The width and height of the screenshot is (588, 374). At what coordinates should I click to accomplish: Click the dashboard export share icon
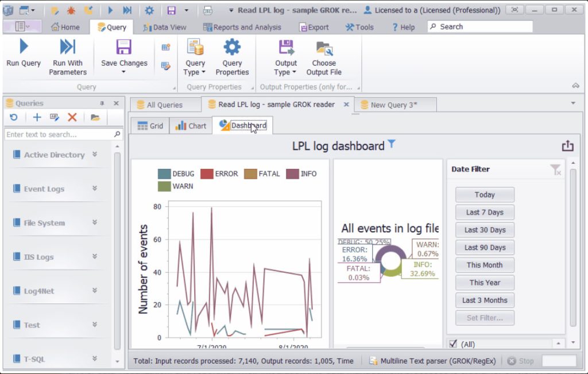567,146
